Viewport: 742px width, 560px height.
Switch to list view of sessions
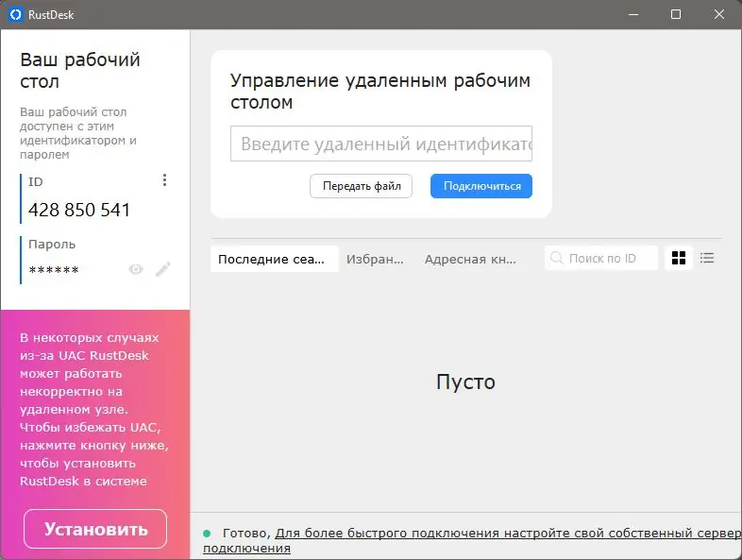click(707, 258)
